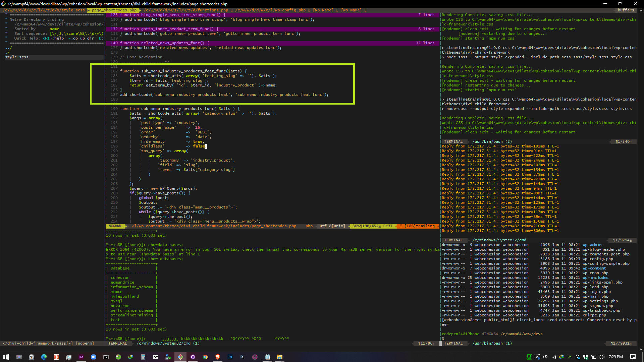Go up via ../ in netrw listing
The width and height of the screenshot is (644, 362).
point(8,48)
